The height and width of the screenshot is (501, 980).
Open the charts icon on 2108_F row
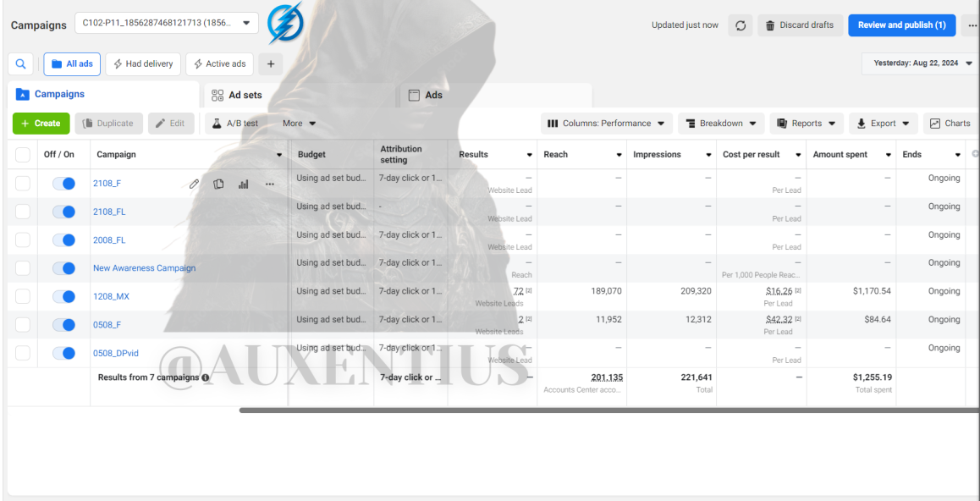pyautogui.click(x=244, y=184)
